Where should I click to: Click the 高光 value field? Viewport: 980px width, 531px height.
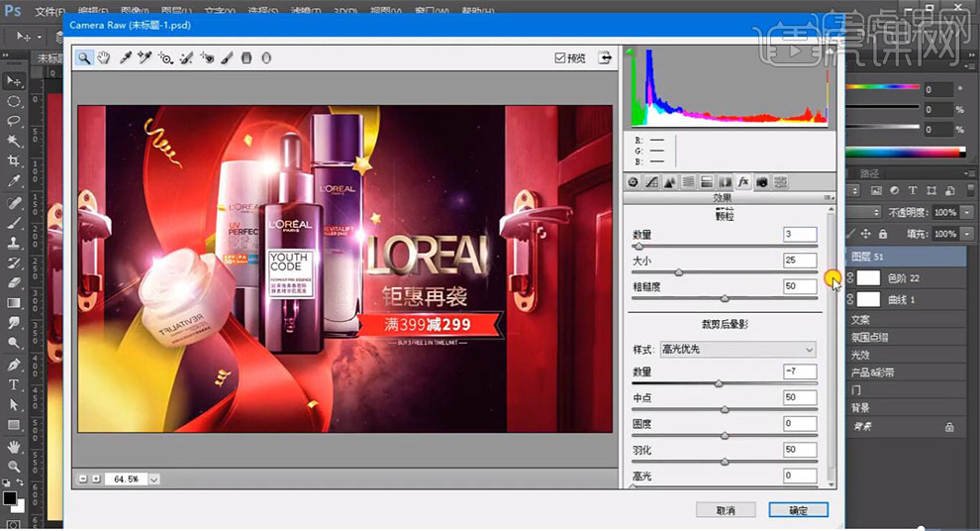point(800,476)
